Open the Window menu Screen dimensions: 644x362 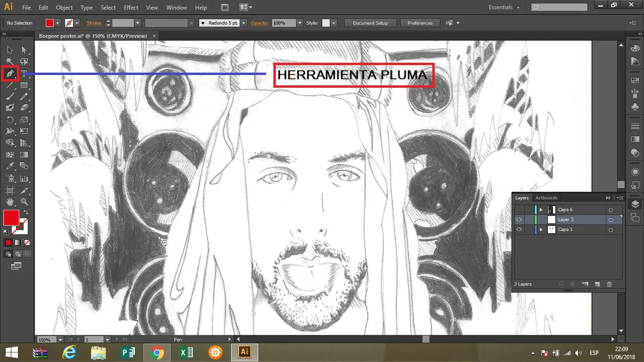(x=177, y=8)
